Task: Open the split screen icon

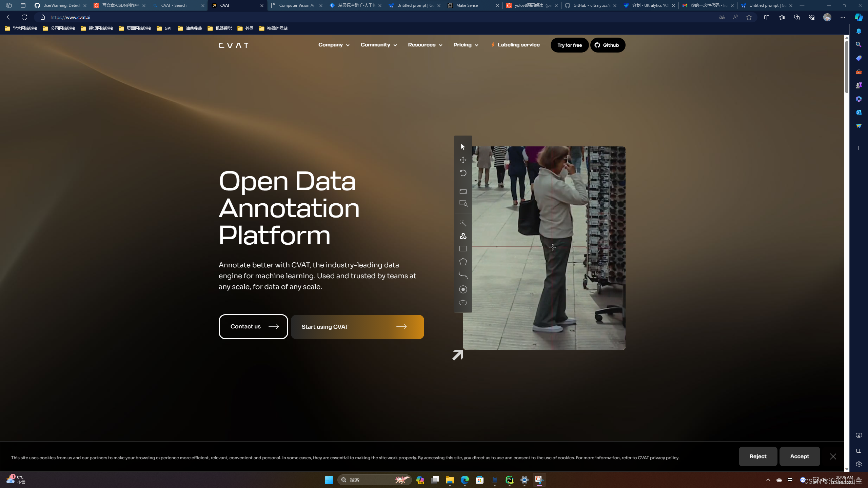Action: (x=767, y=17)
